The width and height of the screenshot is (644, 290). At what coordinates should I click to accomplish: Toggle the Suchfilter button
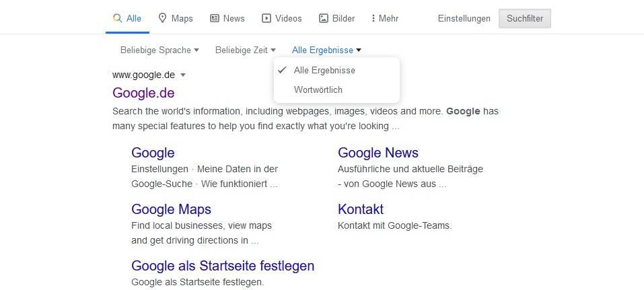pyautogui.click(x=525, y=18)
